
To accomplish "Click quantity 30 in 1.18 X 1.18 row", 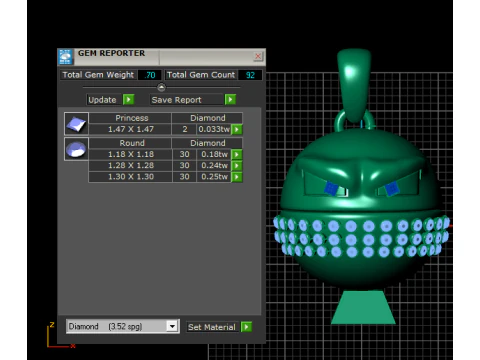I will [x=184, y=154].
